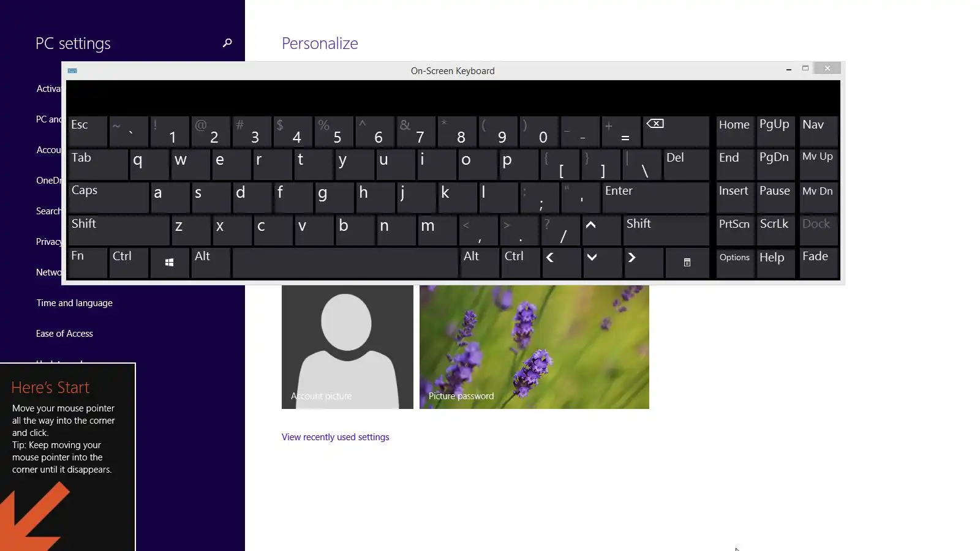This screenshot has height=551, width=980.
Task: Click the q key
Action: click(149, 164)
